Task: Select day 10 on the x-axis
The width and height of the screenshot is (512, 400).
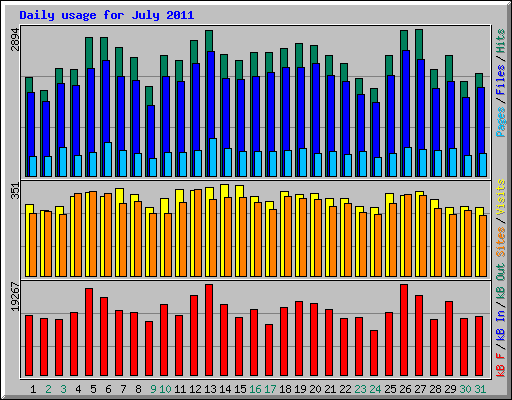Action: pos(165,389)
